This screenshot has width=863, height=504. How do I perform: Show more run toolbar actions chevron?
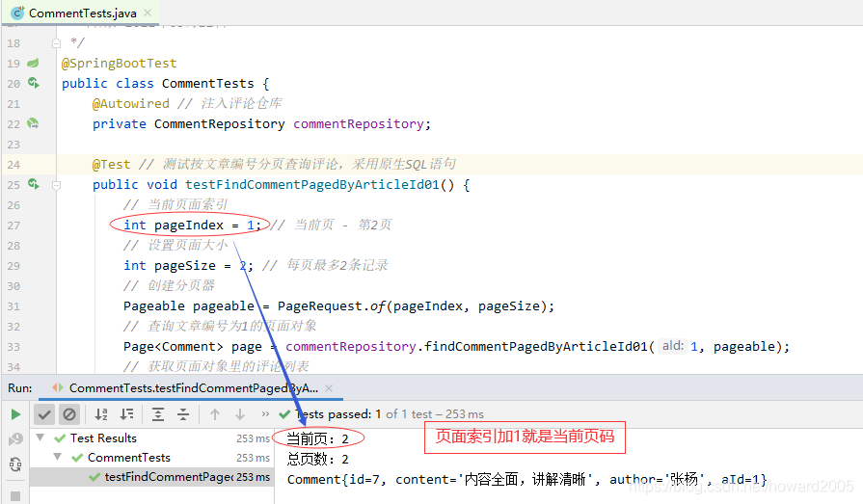coord(265,413)
